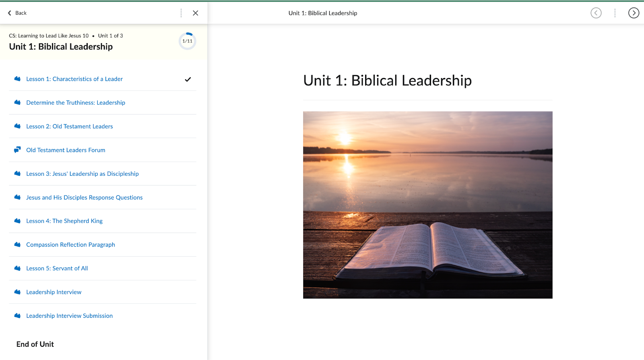Click the discussion icon beside Old Testament Leaders Forum
644x360 pixels.
point(17,150)
